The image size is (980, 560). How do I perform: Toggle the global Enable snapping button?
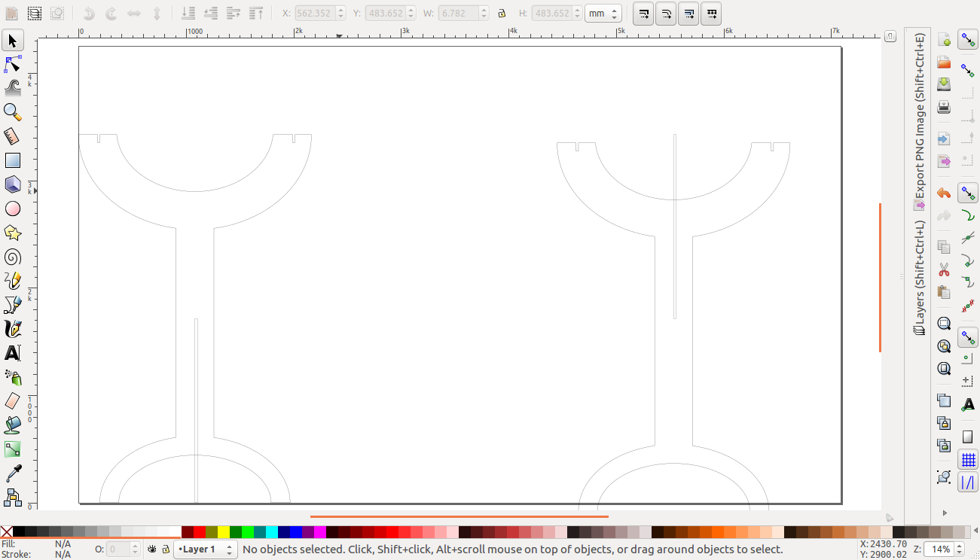(x=968, y=40)
